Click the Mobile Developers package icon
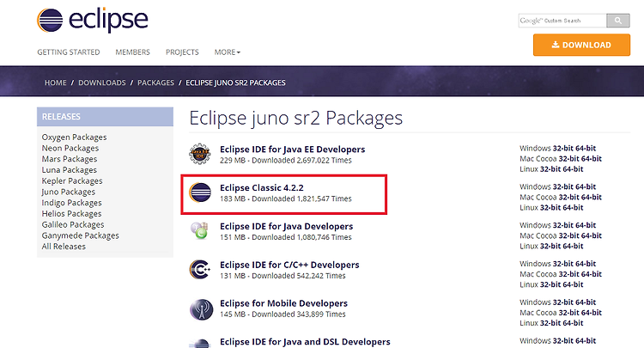The height and width of the screenshot is (348, 644). pyautogui.click(x=201, y=309)
